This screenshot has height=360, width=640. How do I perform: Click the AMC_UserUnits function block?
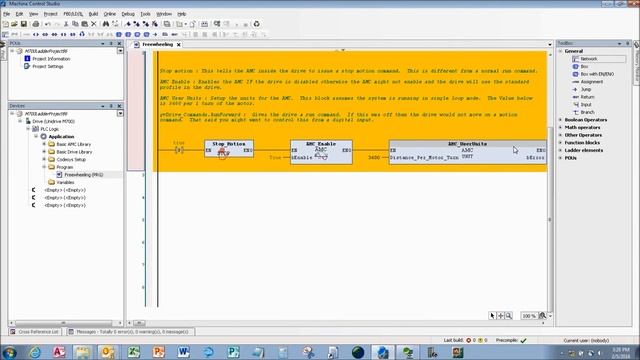click(468, 152)
